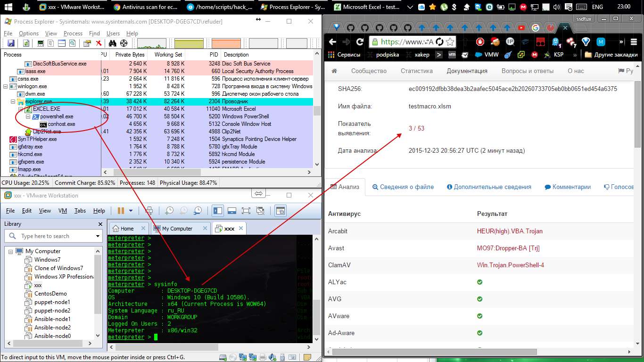Select Windows7 VM in Library tree

[47, 260]
